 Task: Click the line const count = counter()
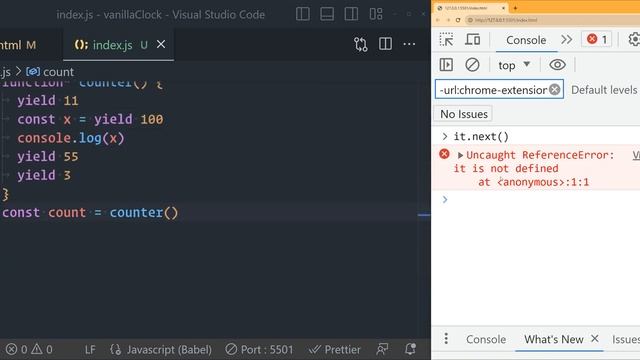click(x=90, y=213)
